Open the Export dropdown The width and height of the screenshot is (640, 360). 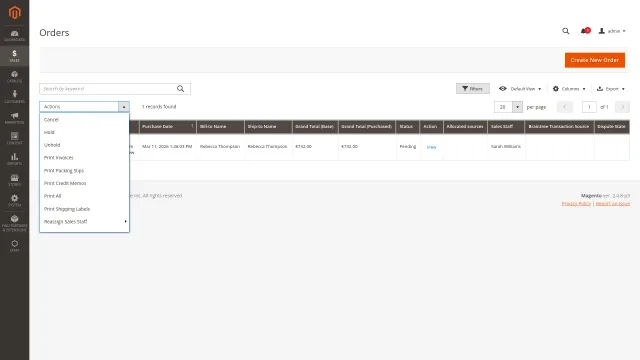click(x=611, y=89)
